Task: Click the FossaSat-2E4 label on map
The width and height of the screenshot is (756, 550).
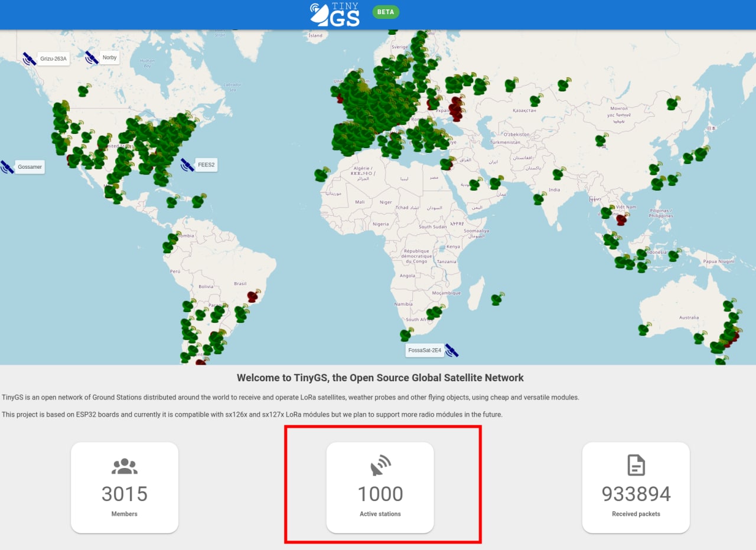Action: pos(425,350)
